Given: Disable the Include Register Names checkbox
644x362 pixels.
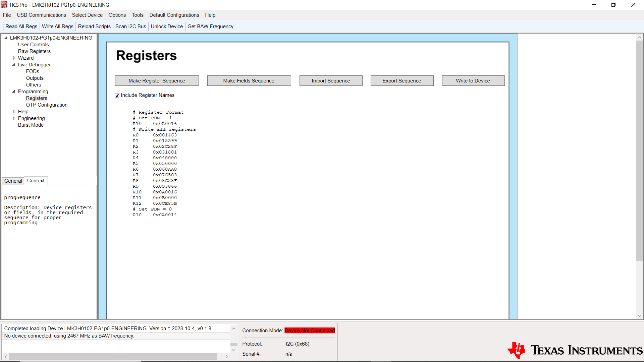Looking at the screenshot, I should [x=117, y=96].
